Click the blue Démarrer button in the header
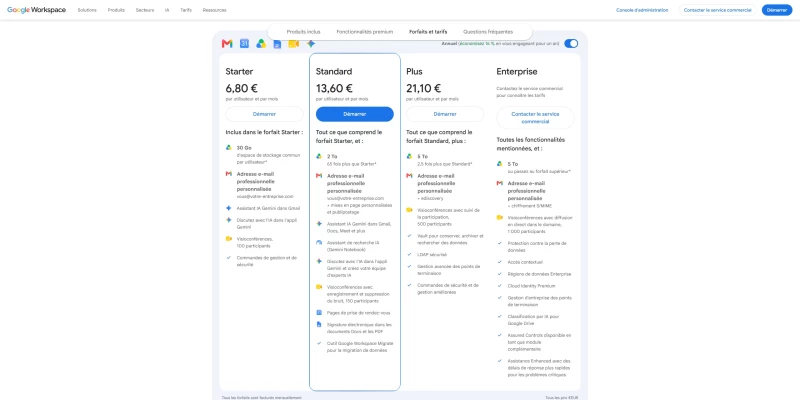This screenshot has width=800, height=400. [x=777, y=10]
